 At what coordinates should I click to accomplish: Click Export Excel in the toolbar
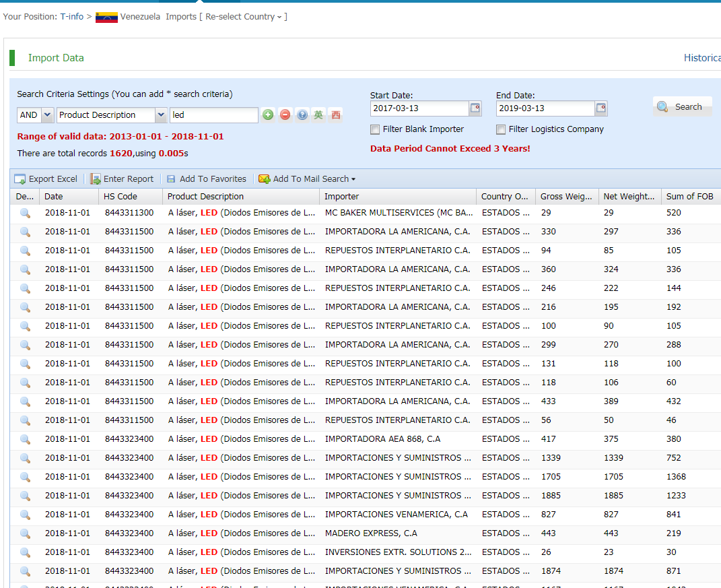[x=46, y=179]
